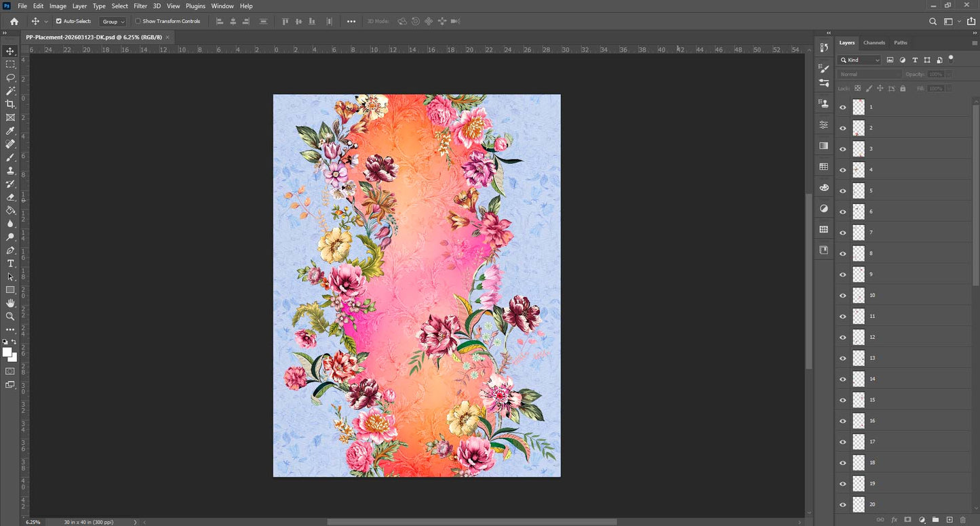Select the Hand tool

[10, 303]
